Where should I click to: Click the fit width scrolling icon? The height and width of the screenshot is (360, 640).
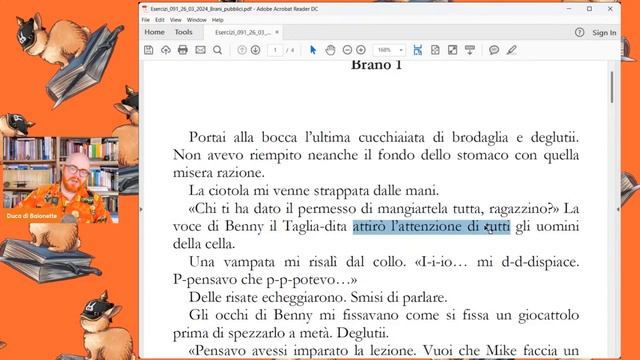coord(418,50)
